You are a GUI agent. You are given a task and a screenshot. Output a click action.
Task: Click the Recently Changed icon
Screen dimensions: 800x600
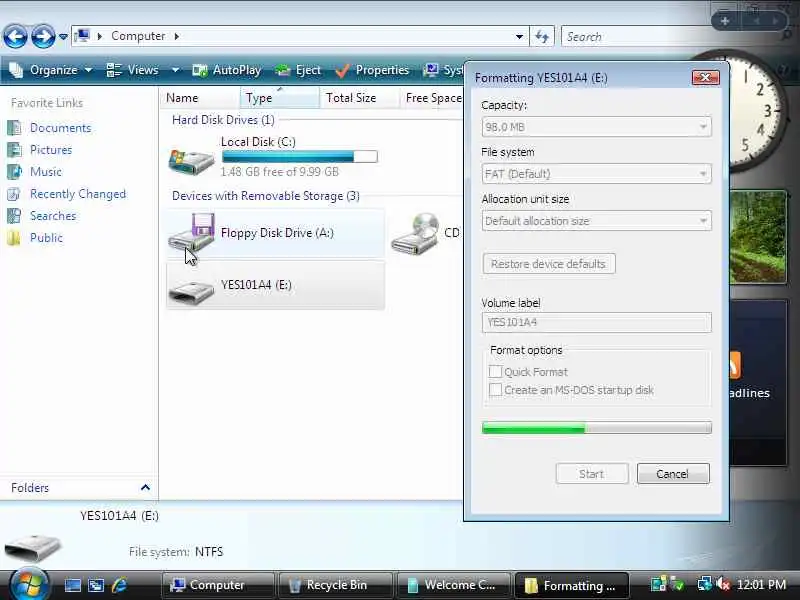[14, 194]
